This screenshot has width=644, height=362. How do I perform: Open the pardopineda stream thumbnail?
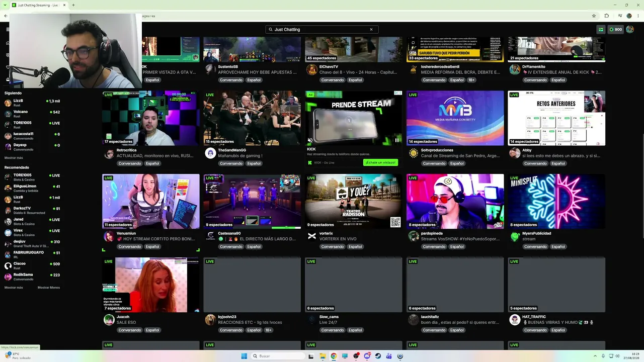[x=455, y=202]
